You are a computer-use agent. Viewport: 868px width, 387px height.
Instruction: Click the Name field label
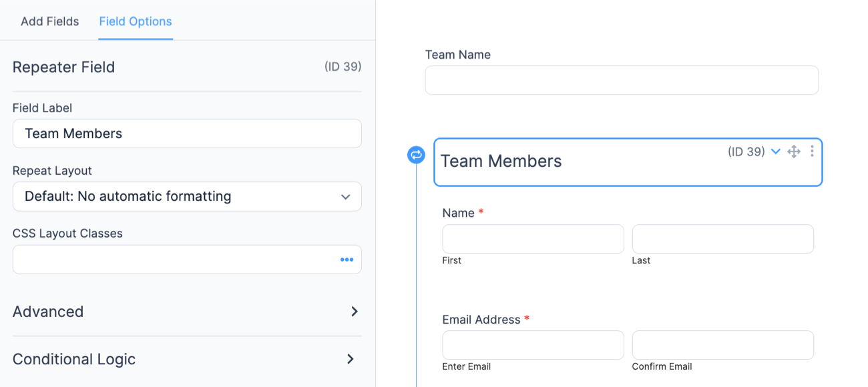point(458,213)
